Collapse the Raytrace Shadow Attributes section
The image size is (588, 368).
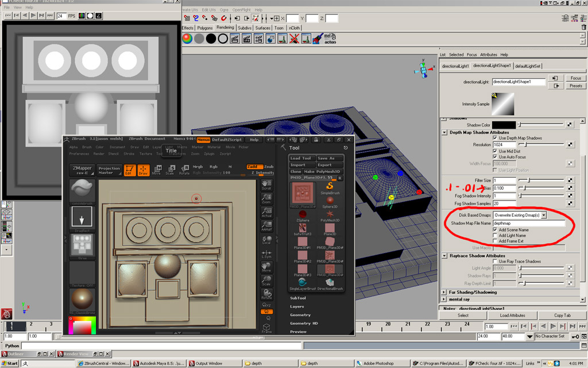click(x=444, y=255)
